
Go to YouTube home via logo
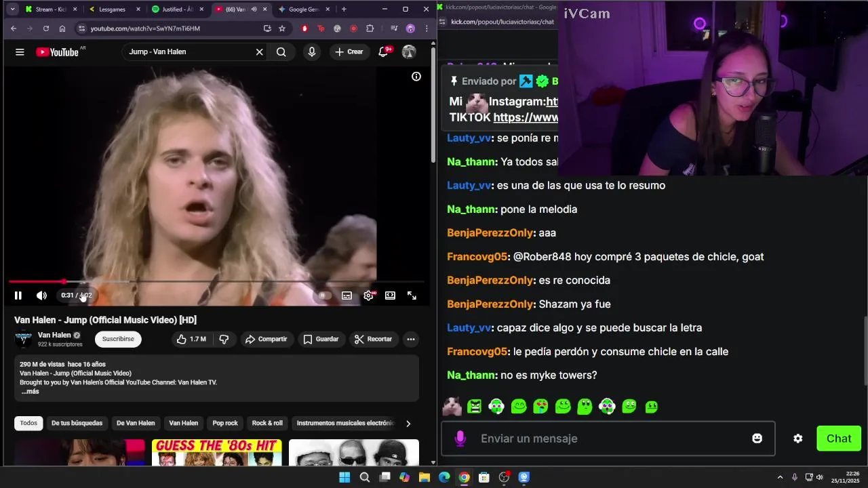pos(58,52)
